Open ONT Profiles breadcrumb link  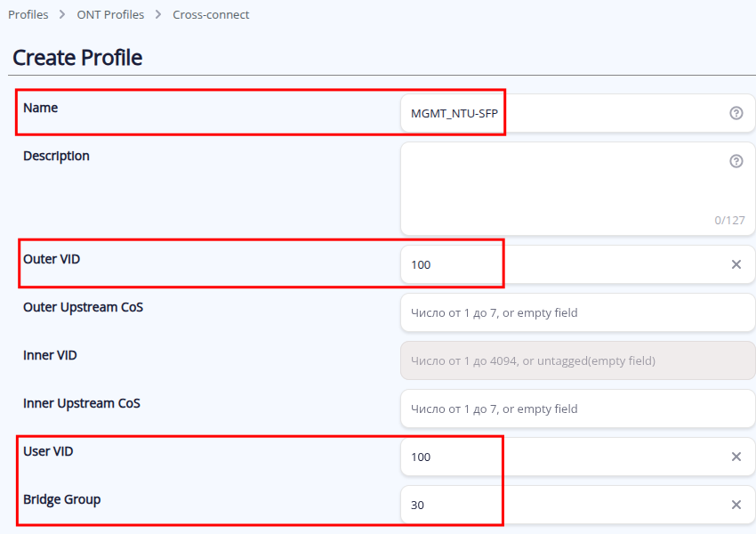click(x=110, y=14)
